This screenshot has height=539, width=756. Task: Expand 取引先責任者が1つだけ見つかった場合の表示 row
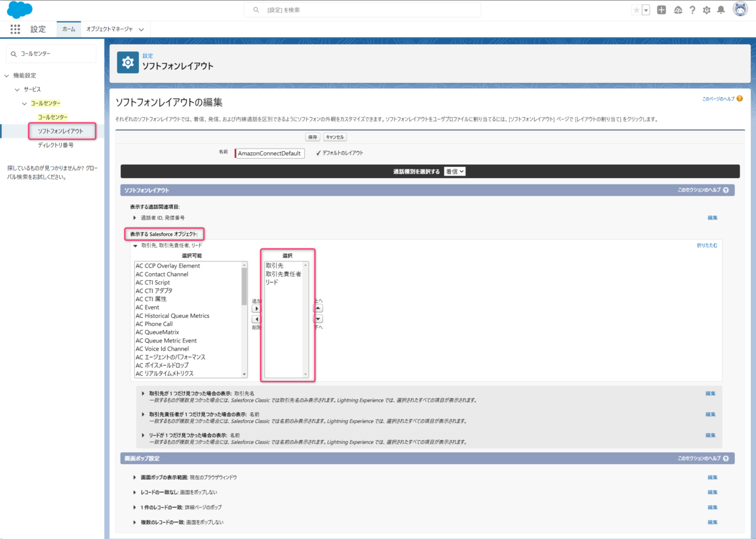pos(143,414)
